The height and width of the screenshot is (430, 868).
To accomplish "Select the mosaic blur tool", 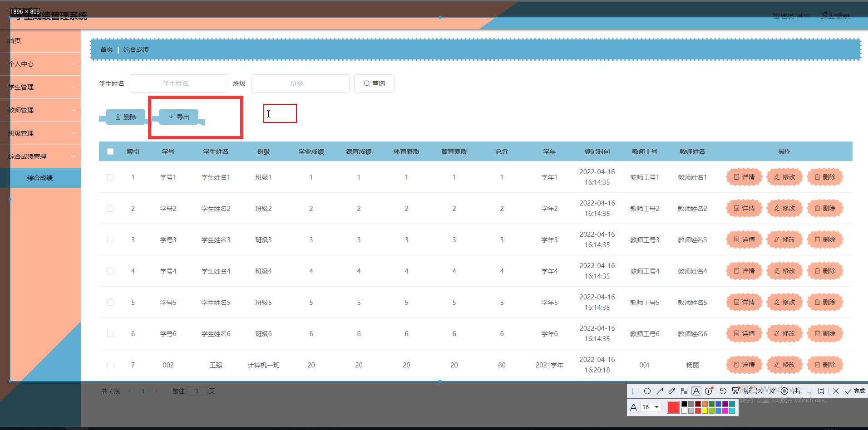I will (x=684, y=391).
